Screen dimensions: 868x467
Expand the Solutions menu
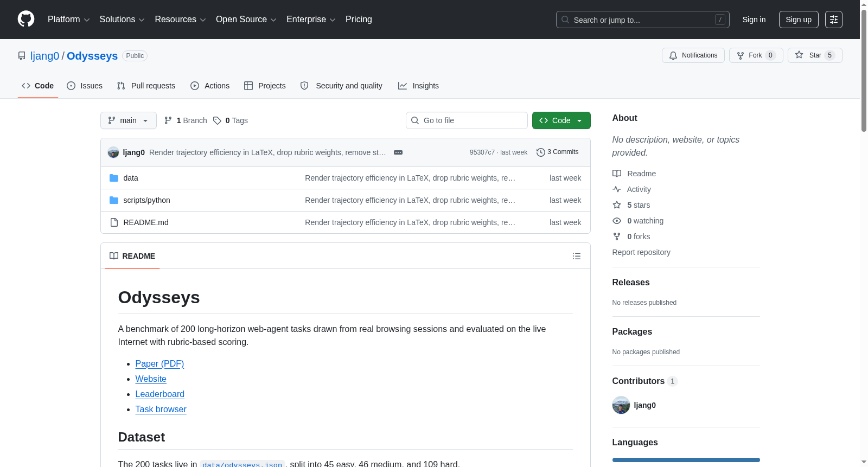tap(122, 20)
